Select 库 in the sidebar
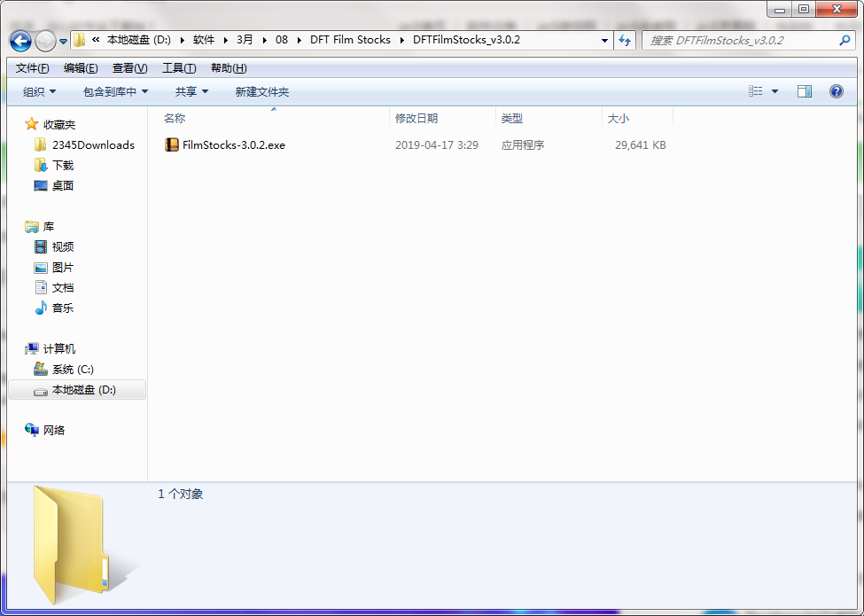Viewport: 864px width, 616px height. click(x=49, y=226)
